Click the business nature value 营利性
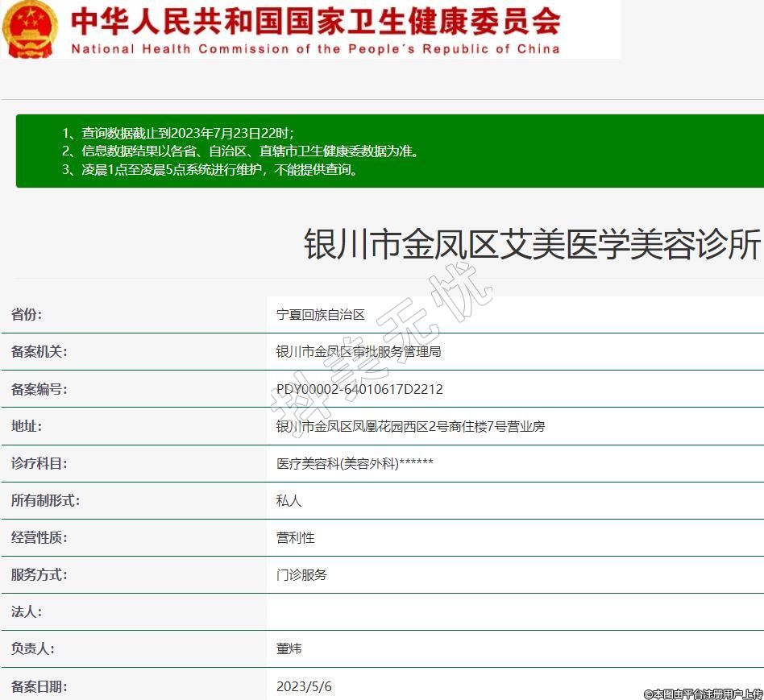This screenshot has width=764, height=700. [x=295, y=537]
